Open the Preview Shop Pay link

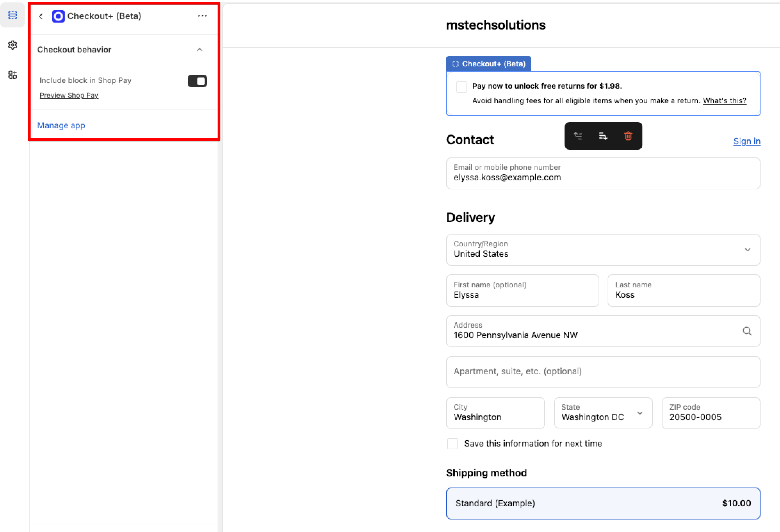(x=69, y=95)
